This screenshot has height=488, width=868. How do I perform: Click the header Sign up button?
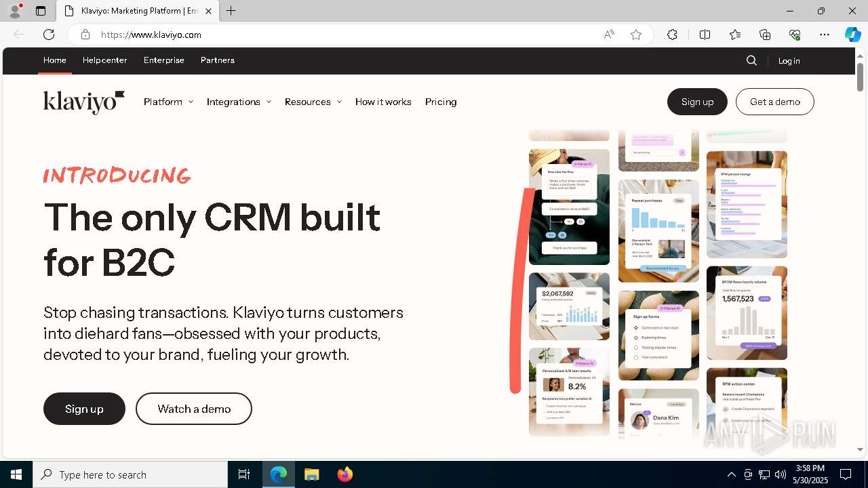697,102
